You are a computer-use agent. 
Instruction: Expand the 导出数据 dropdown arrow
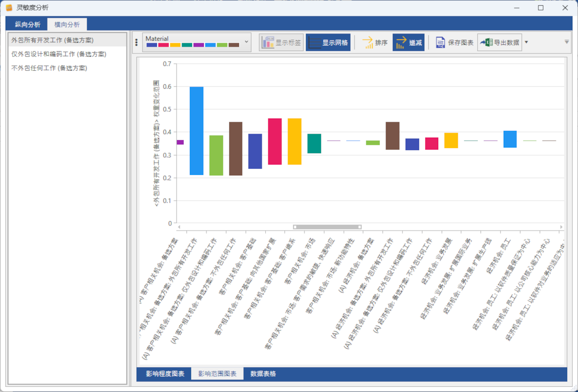(x=526, y=43)
